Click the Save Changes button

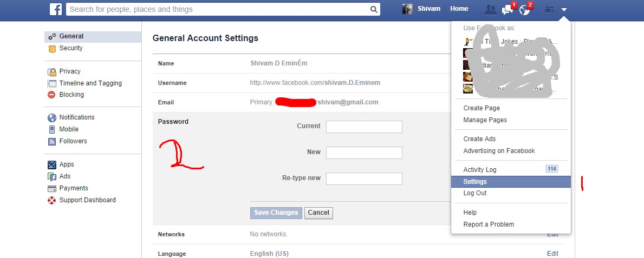pos(276,213)
